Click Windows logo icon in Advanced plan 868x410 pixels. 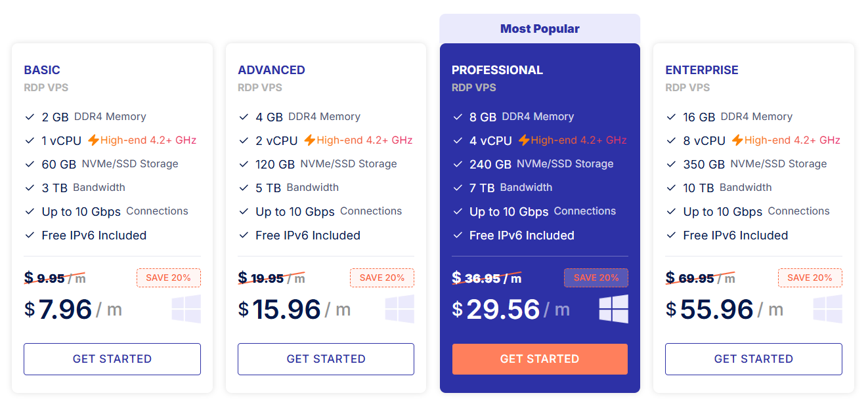pos(400,309)
